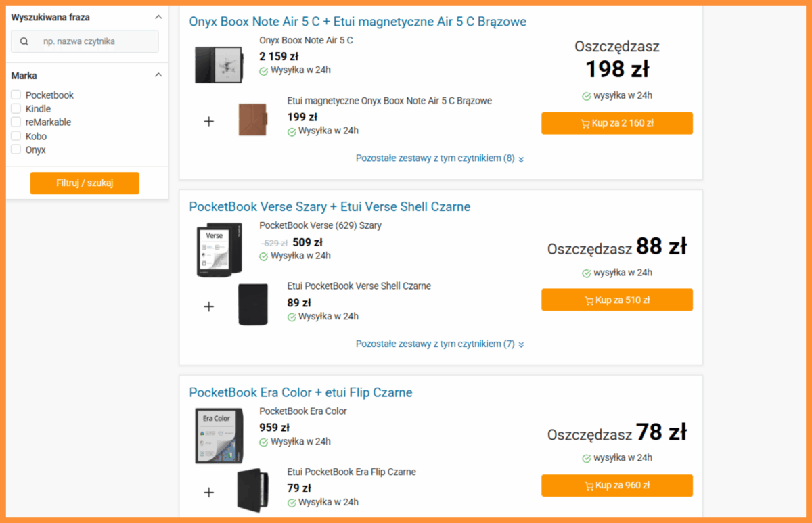
Task: Collapse the 'Marka' filter section
Action: [158, 74]
